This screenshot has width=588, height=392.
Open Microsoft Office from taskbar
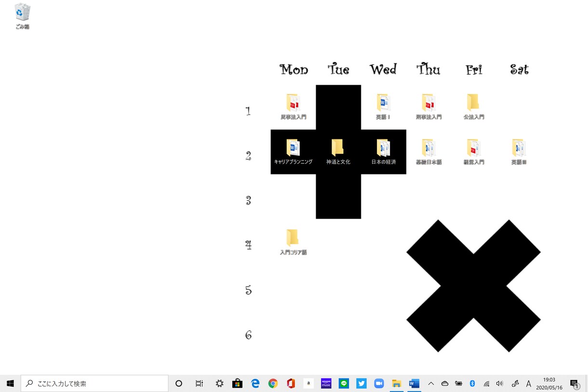click(x=291, y=383)
